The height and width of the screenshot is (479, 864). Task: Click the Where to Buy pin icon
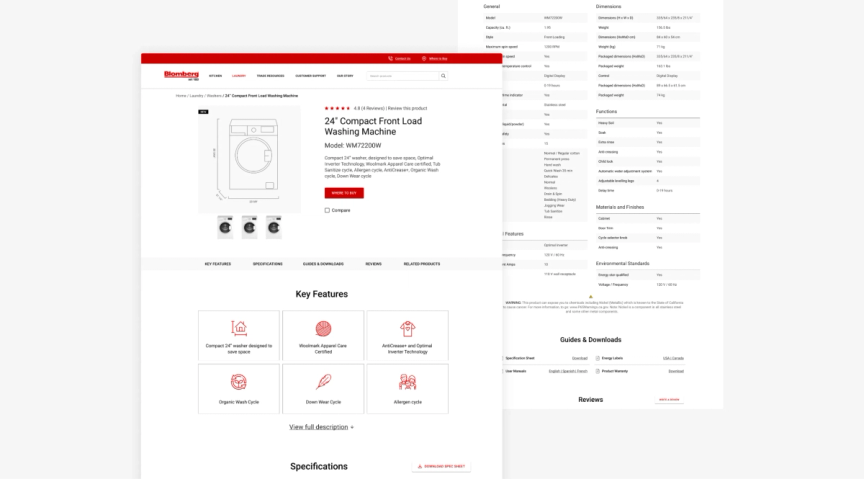pyautogui.click(x=424, y=58)
